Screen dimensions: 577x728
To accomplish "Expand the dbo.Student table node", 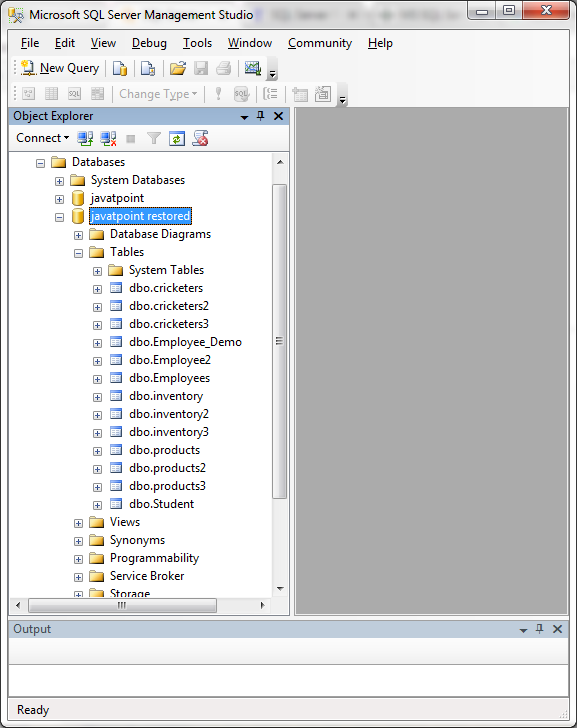I will coord(97,505).
